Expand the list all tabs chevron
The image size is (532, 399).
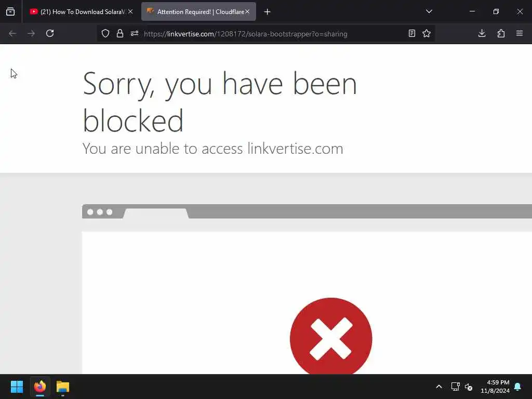pyautogui.click(x=429, y=11)
